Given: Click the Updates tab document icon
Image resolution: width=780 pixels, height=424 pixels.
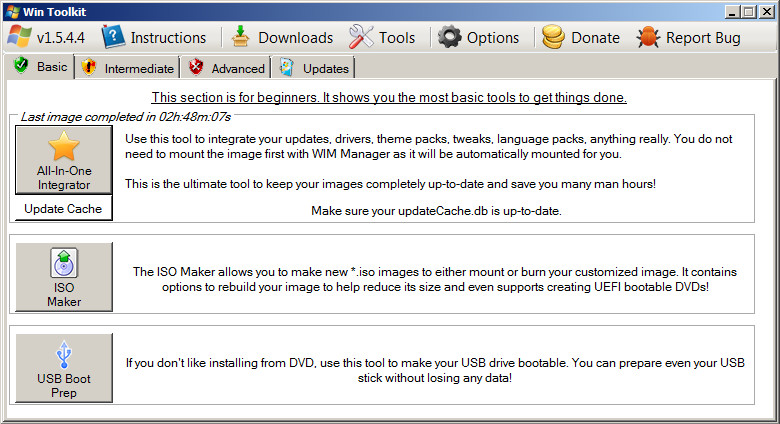Looking at the screenshot, I should coord(287,67).
